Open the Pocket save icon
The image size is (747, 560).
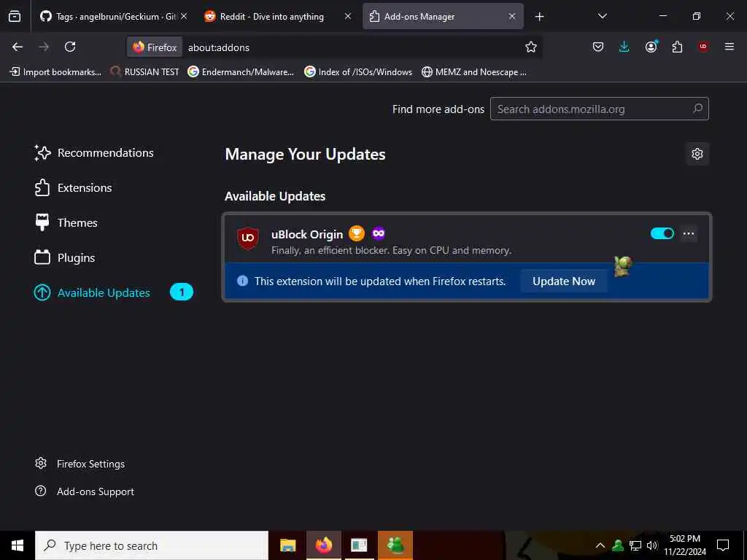pos(598,47)
